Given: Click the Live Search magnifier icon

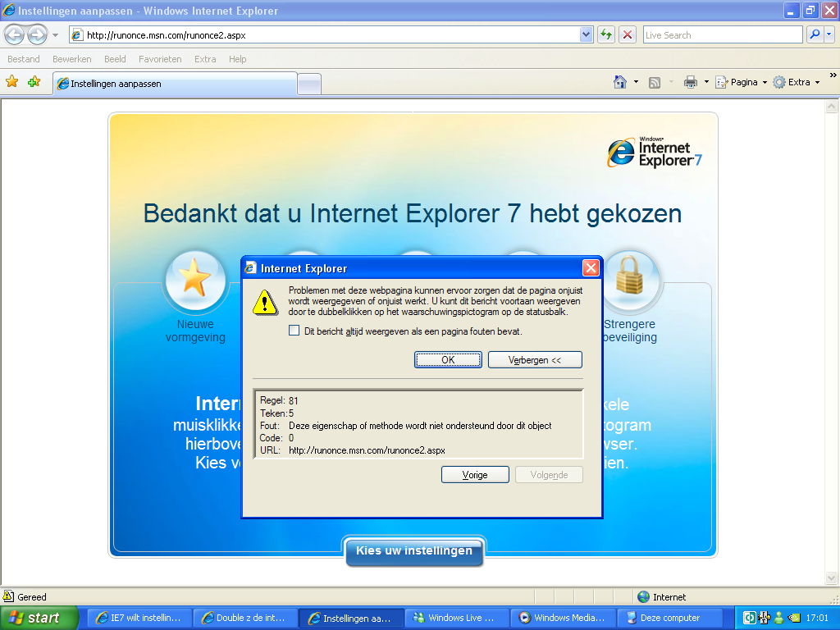Looking at the screenshot, I should (x=815, y=34).
